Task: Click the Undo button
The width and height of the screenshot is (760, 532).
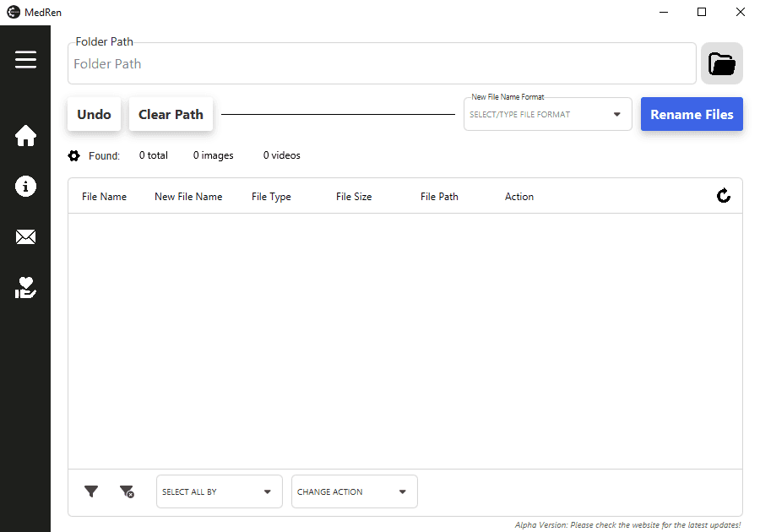Action: [x=94, y=114]
